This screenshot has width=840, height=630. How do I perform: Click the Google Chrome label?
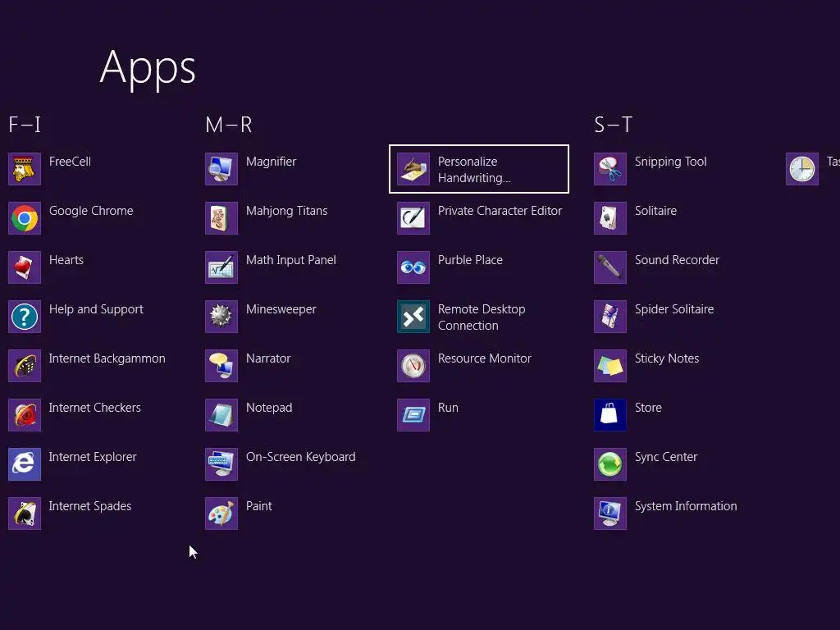91,211
